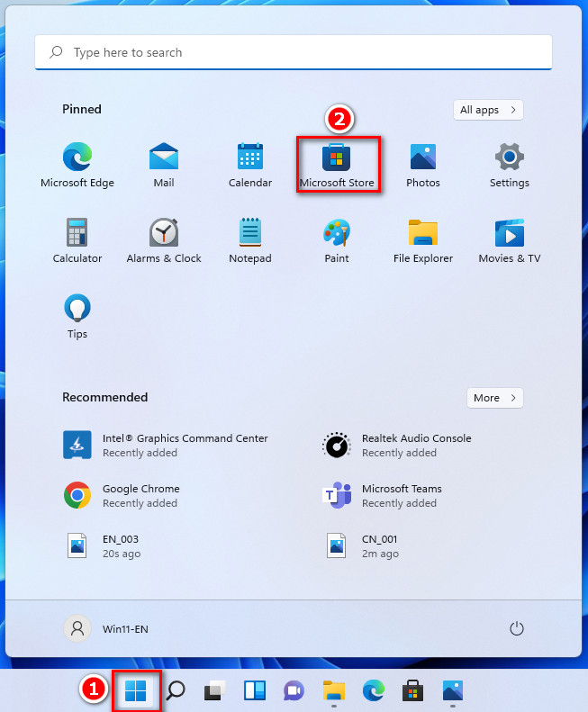Open the Photos pinned app
Image resolution: width=588 pixels, height=712 pixels.
423,165
